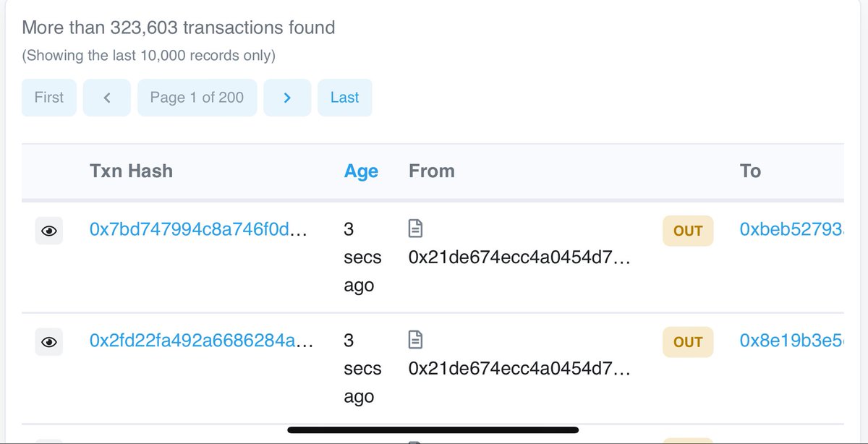Screen dimensions: 868x444
Task: Toggle the Age column time format
Action: pyautogui.click(x=361, y=171)
